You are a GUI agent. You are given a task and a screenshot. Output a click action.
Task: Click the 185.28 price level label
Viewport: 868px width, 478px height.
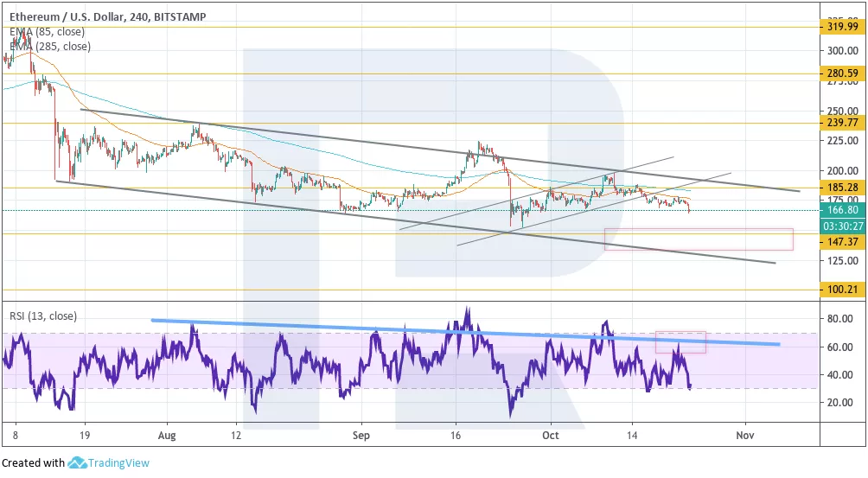click(841, 187)
